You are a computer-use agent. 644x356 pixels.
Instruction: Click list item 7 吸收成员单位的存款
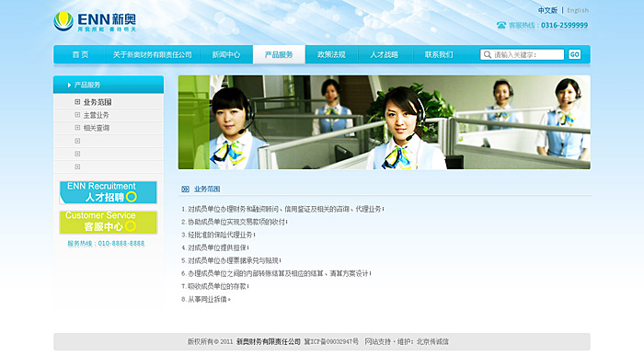215,286
